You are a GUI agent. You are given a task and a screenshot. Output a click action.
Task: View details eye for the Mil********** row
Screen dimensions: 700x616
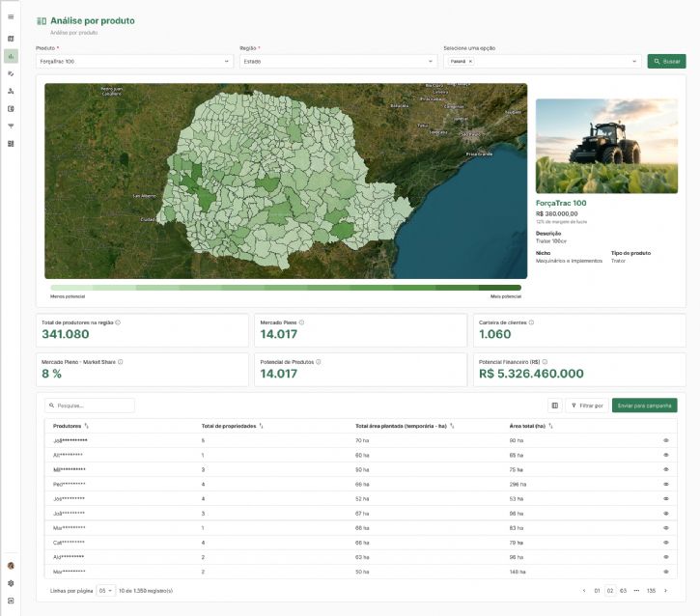click(x=666, y=469)
